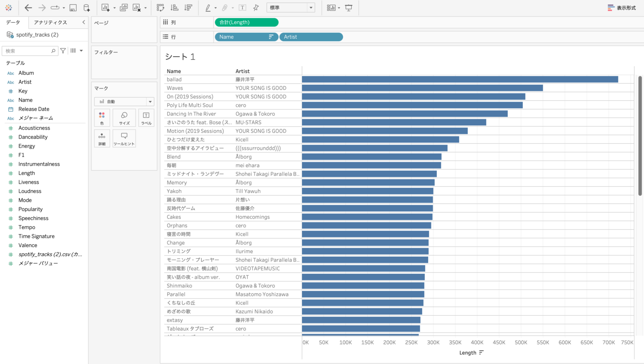The height and width of the screenshot is (364, 644).
Task: Click the sort icon on the Name pill
Action: (270, 37)
